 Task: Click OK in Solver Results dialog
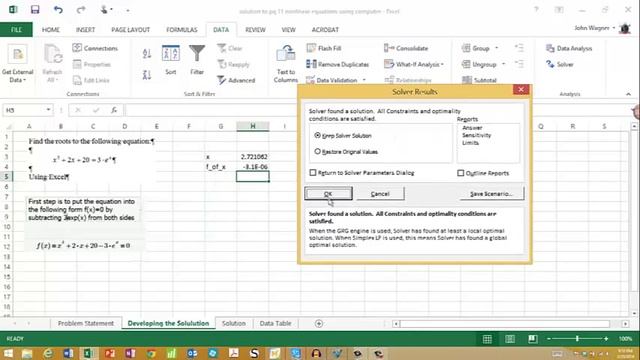tap(328, 193)
